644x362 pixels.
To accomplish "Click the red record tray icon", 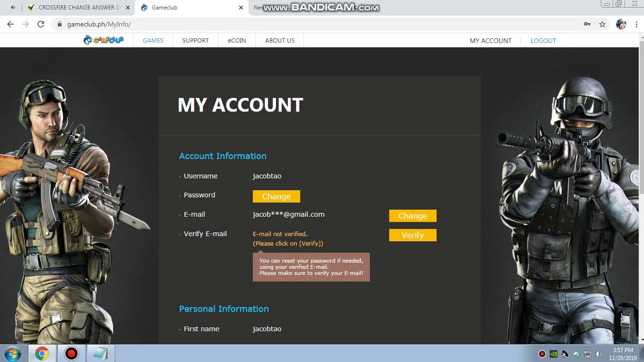I will tap(542, 354).
